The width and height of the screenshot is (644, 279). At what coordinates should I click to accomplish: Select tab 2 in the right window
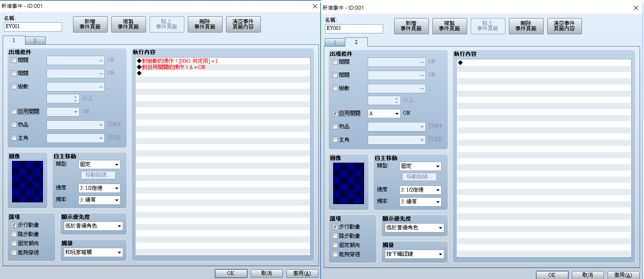click(x=356, y=42)
